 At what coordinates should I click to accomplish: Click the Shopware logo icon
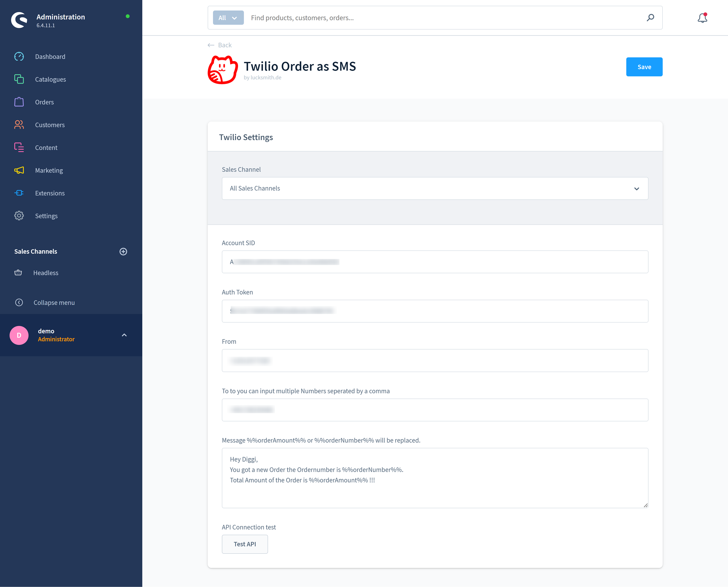pyautogui.click(x=19, y=20)
